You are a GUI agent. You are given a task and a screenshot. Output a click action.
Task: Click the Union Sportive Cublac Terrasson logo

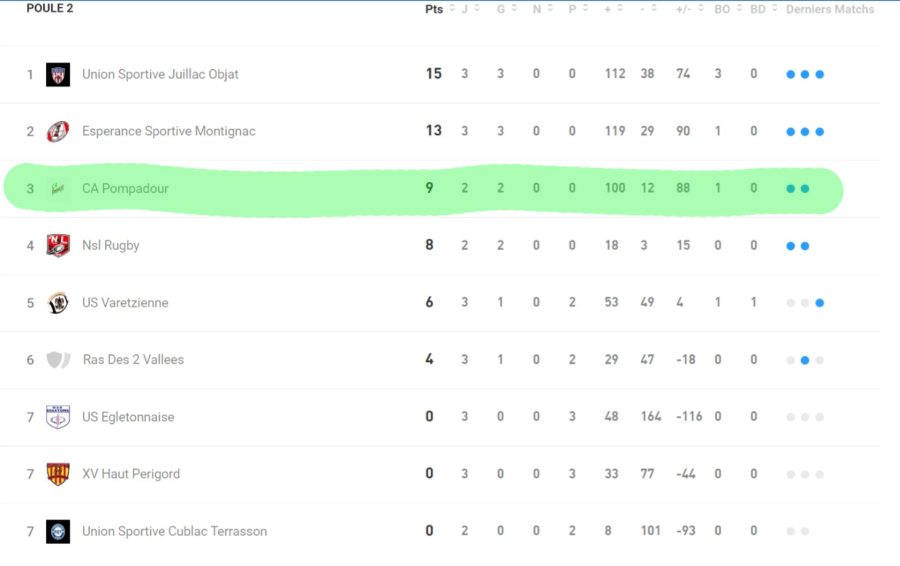coord(58,531)
